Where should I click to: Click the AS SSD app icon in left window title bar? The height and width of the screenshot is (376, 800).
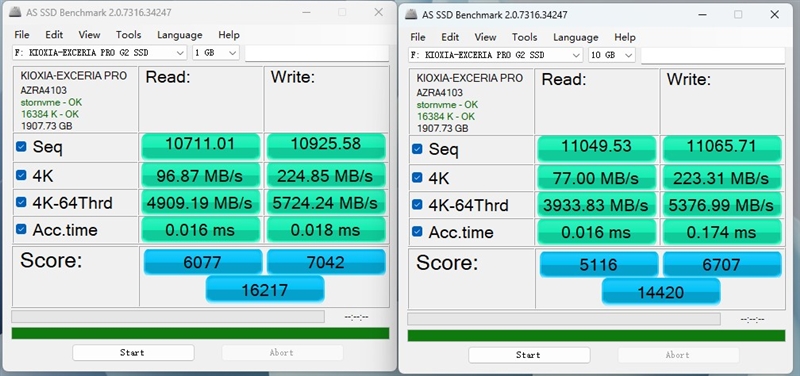(x=16, y=13)
